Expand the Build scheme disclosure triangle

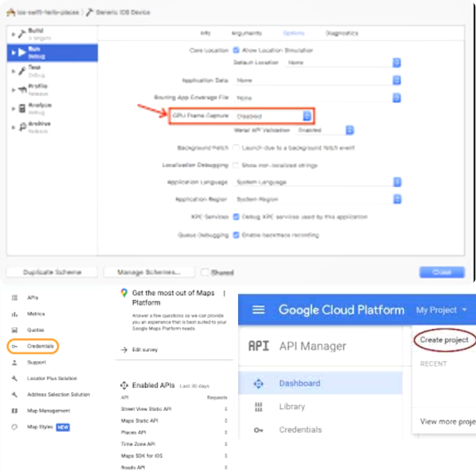click(x=13, y=35)
